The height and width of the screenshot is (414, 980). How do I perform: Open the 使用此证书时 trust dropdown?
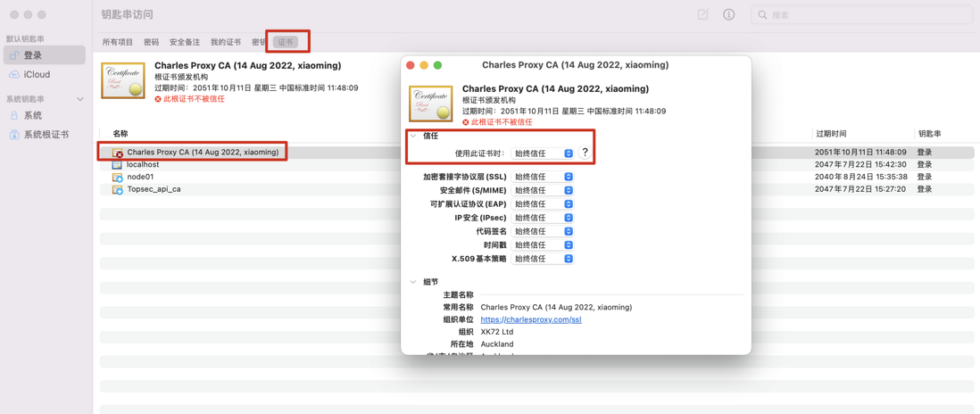543,153
